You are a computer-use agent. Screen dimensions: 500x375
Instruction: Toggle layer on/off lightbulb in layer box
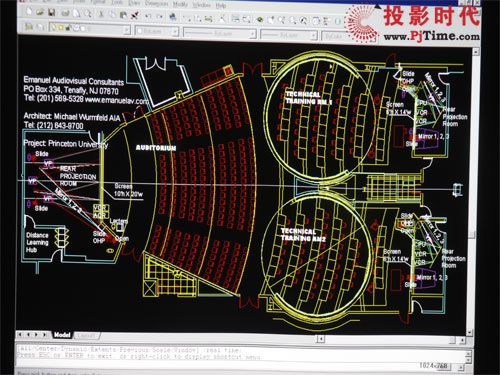53,28
